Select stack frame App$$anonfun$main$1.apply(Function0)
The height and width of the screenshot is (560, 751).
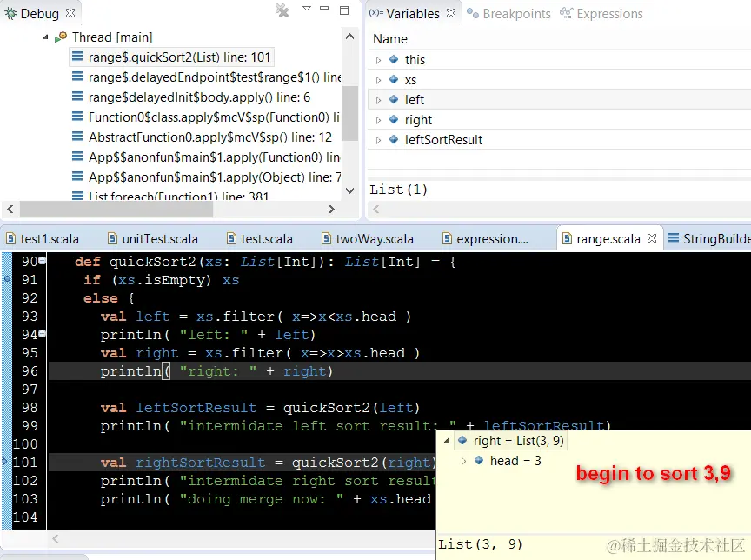tap(214, 157)
